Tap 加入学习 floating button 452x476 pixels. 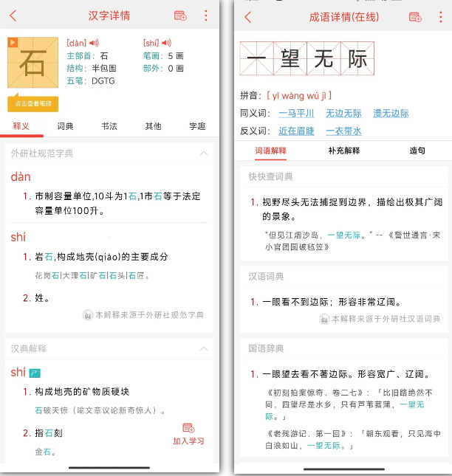tap(188, 434)
